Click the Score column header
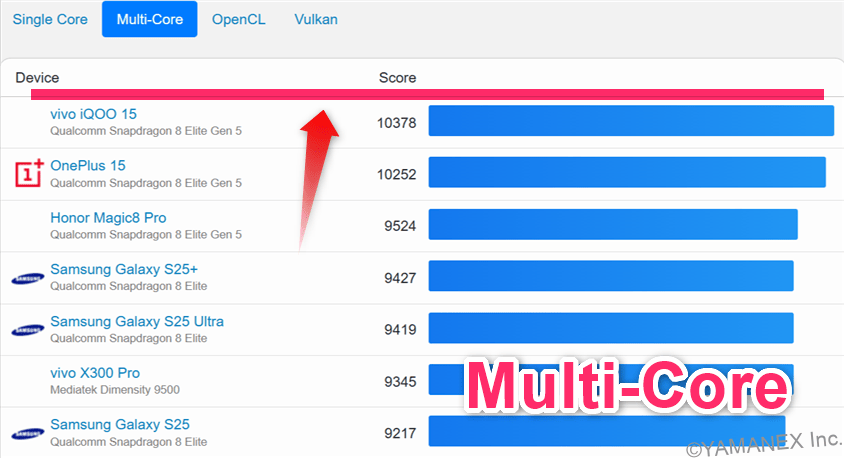Viewport: 844px width, 458px height. (397, 78)
